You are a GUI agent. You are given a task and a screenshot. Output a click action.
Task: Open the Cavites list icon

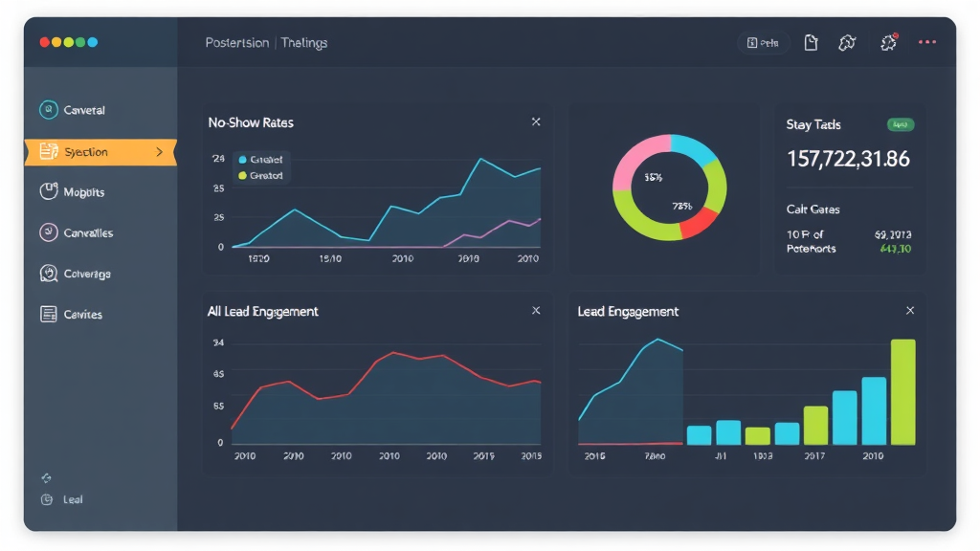coord(48,314)
